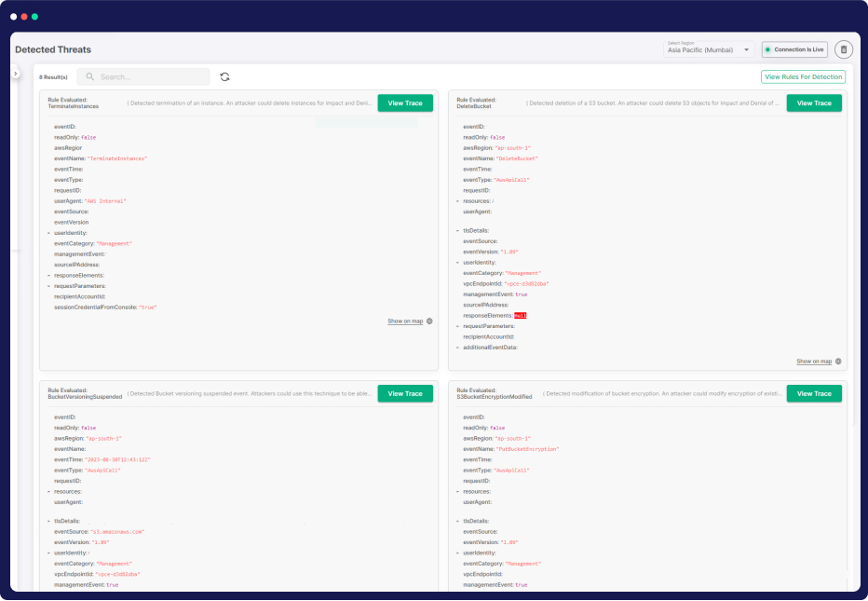Click the globe icon in TerminateInstances card
Image resolution: width=868 pixels, height=601 pixels.
click(429, 321)
